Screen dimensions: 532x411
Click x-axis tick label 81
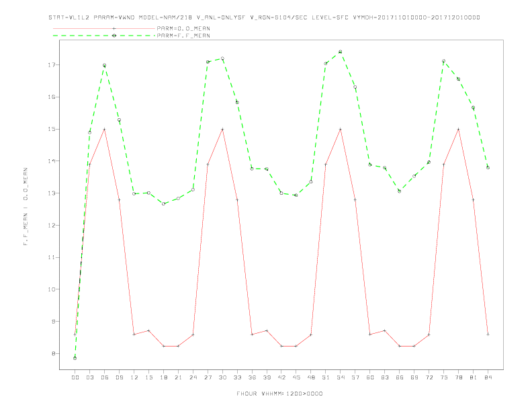474,377
